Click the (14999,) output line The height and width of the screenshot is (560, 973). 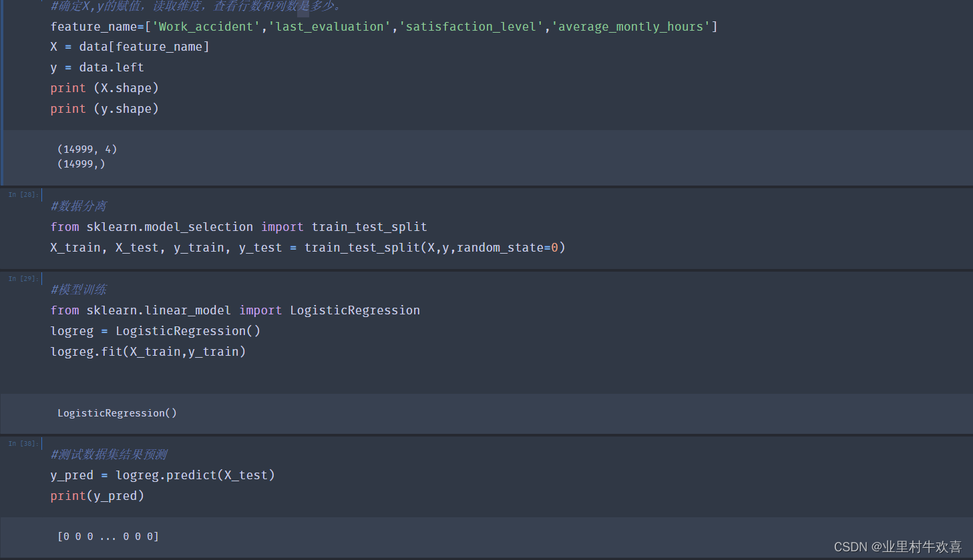(81, 164)
